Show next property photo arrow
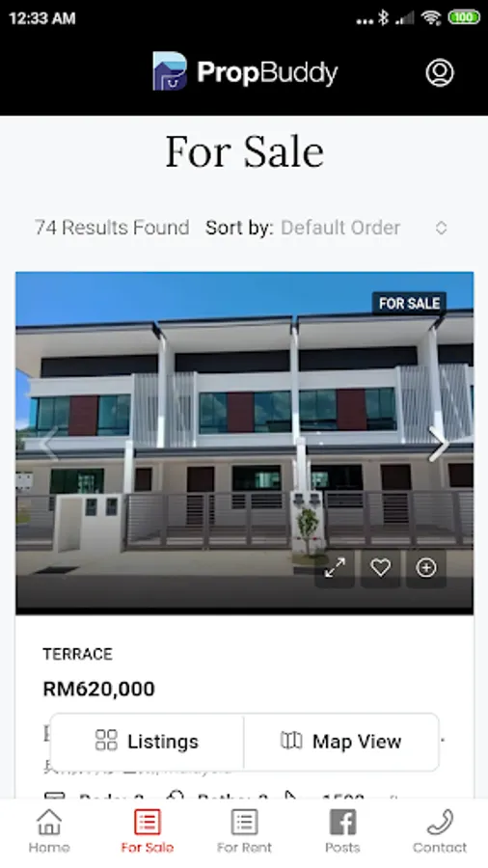The width and height of the screenshot is (488, 868). (438, 443)
